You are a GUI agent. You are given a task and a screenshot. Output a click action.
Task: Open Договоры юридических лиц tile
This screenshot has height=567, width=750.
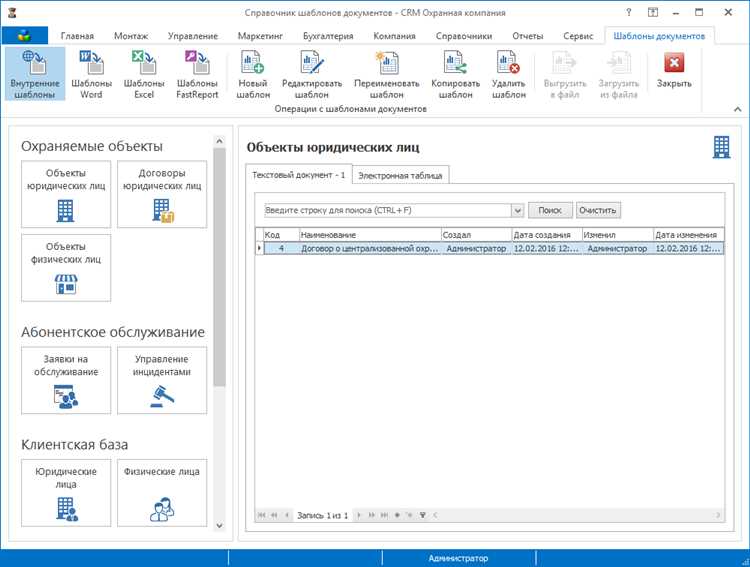pyautogui.click(x=162, y=194)
